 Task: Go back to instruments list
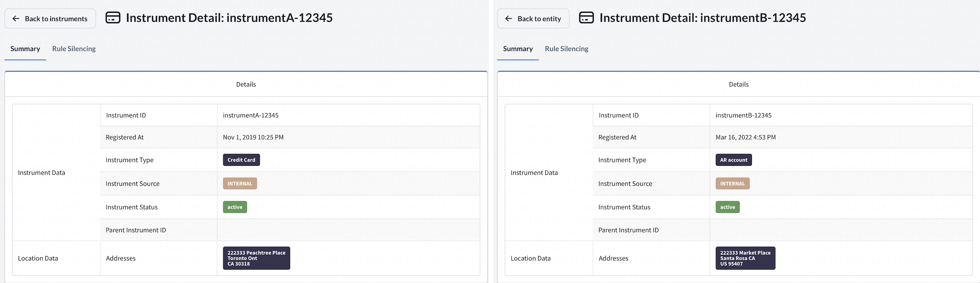pos(50,19)
